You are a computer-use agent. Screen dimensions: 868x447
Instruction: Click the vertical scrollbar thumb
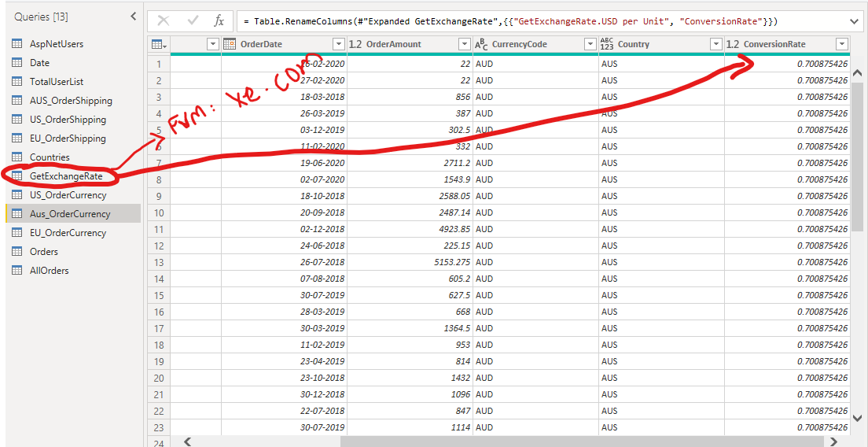coord(858,157)
